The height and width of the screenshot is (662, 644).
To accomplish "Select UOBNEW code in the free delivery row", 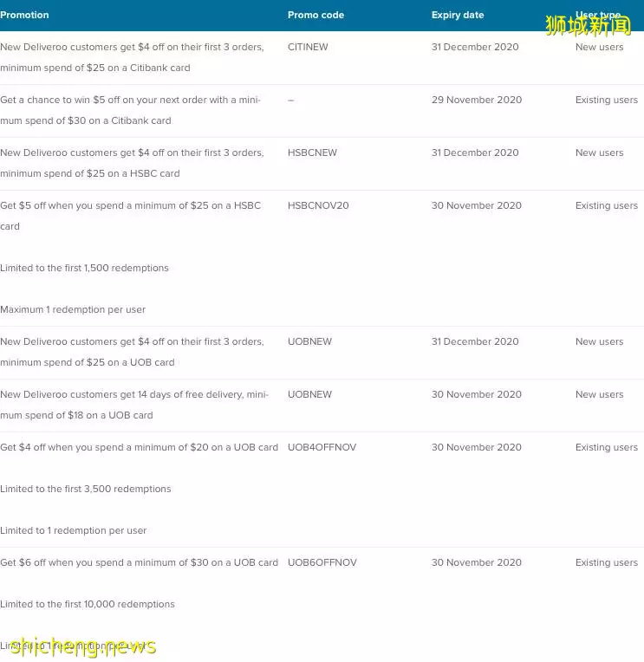I will pyautogui.click(x=310, y=394).
